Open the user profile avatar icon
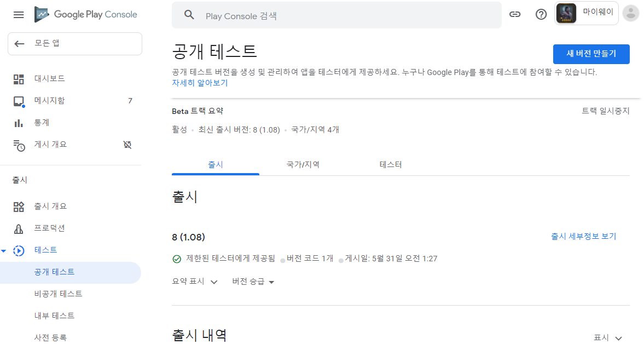Screen dimensions: 644x350 [x=630, y=14]
